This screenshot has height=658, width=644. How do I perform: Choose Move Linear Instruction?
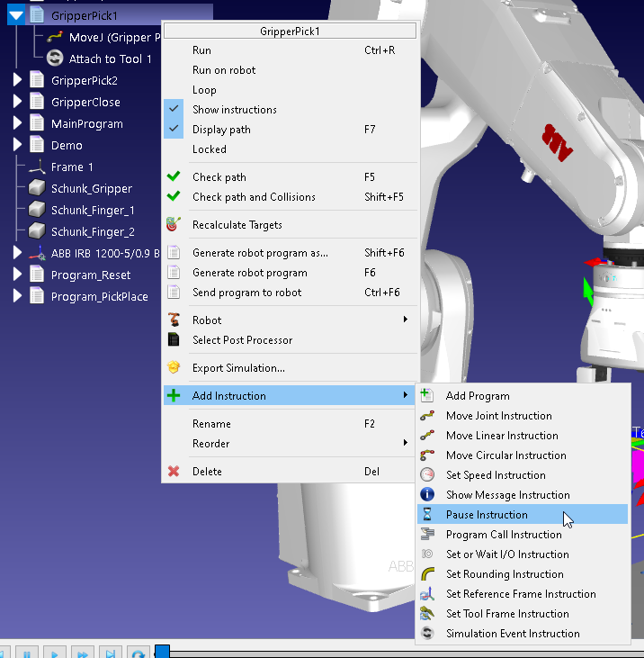click(523, 435)
